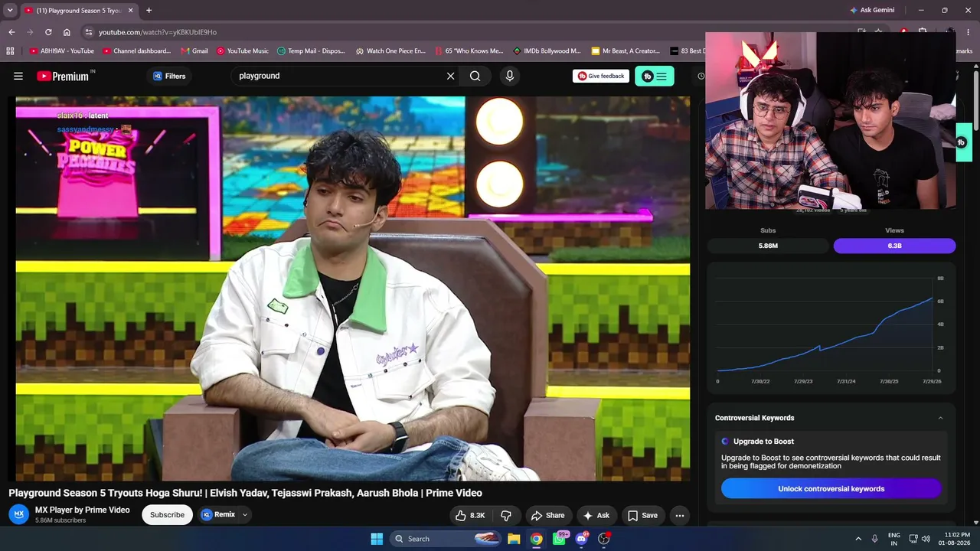980x551 pixels.
Task: Click 'Upgrade to Boost' heading
Action: pos(763,442)
